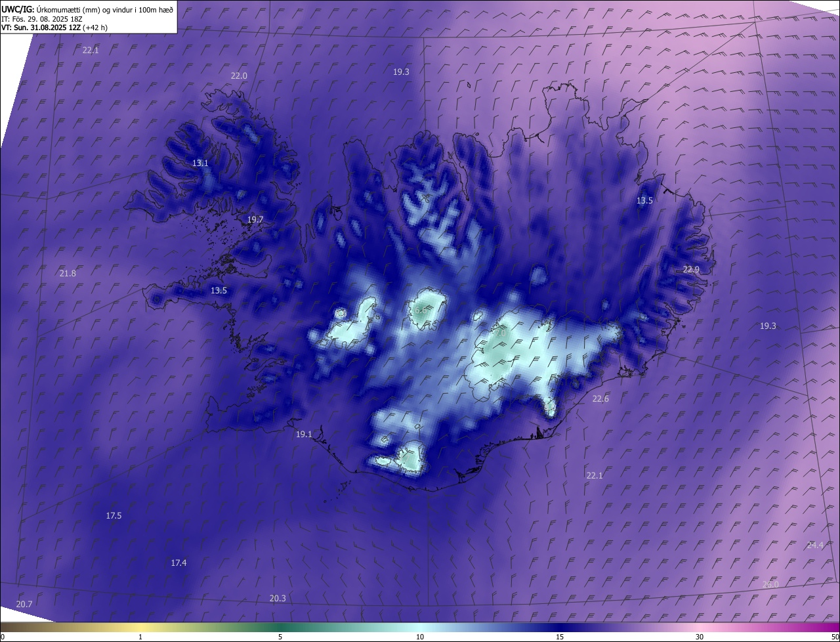The image size is (840, 642).
Task: Click the map value "24.4"
Action: [815, 546]
